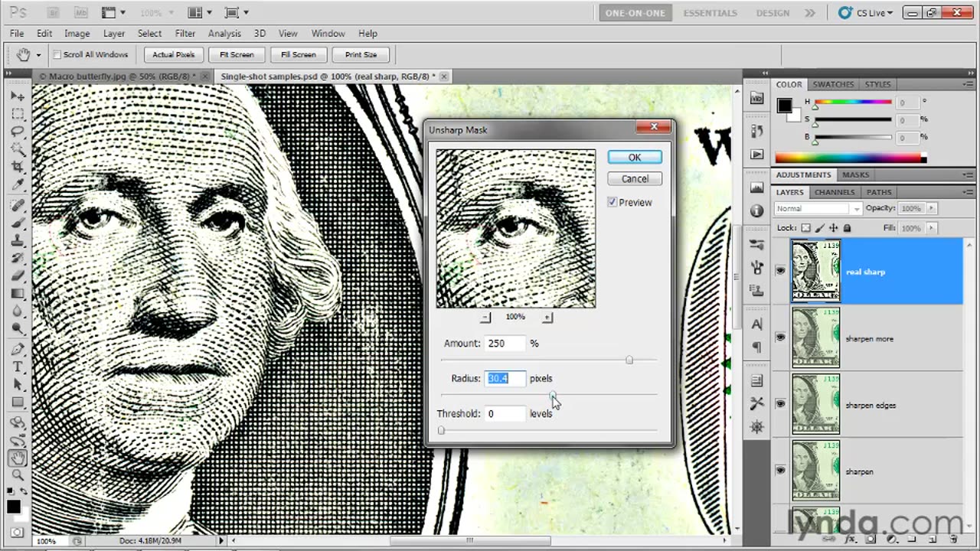Switch to the Channels tab

[x=835, y=192]
